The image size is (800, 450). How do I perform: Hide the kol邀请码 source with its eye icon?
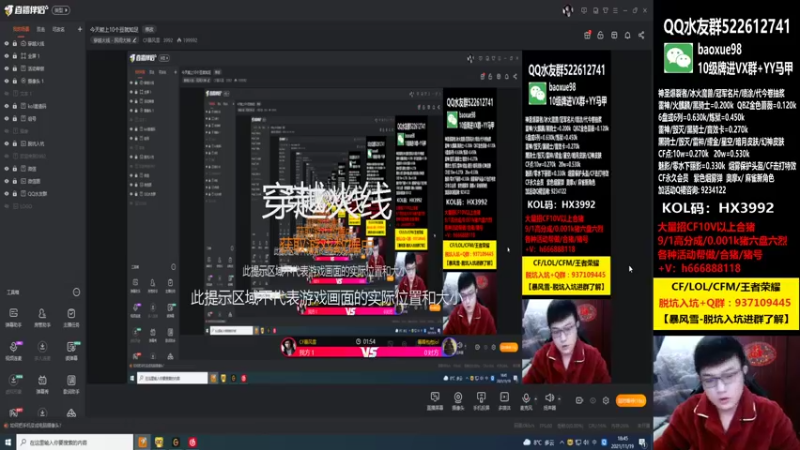pyautogui.click(x=7, y=106)
